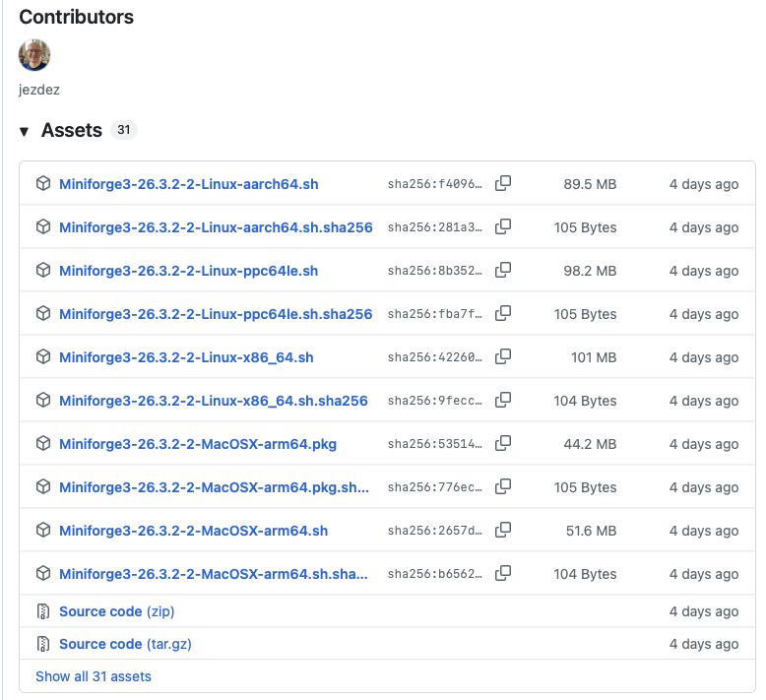Click hash text sha256:2657d…
Viewport: 766px width, 700px height.
click(435, 531)
